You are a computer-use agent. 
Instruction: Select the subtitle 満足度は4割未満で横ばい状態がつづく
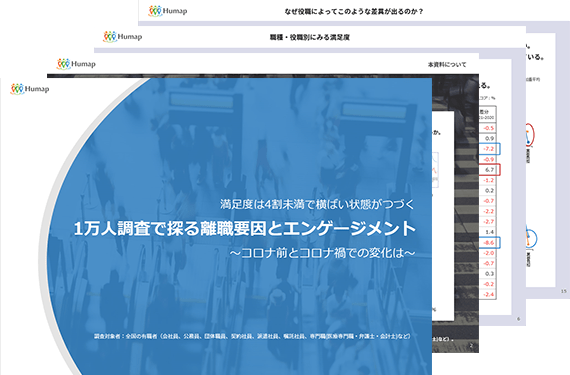point(317,204)
